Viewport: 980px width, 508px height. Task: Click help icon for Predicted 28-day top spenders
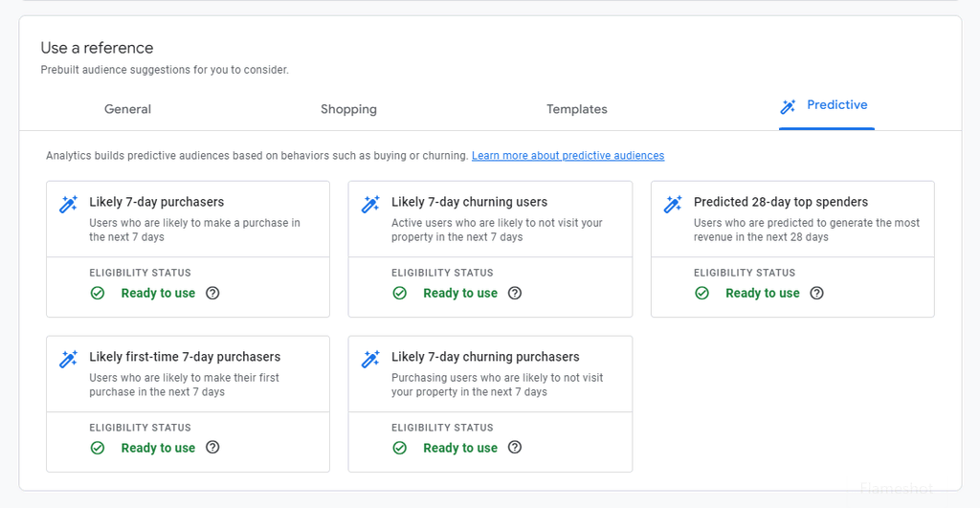click(816, 293)
